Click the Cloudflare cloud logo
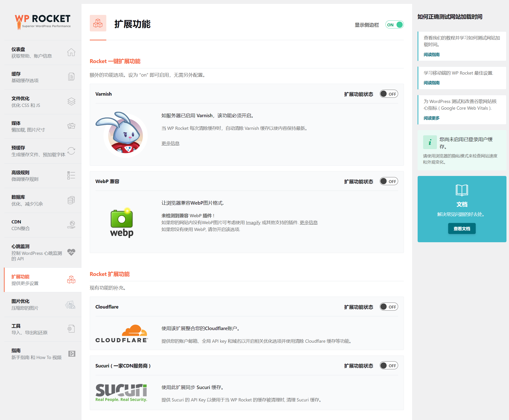Image resolution: width=509 pixels, height=420 pixels. 121,334
